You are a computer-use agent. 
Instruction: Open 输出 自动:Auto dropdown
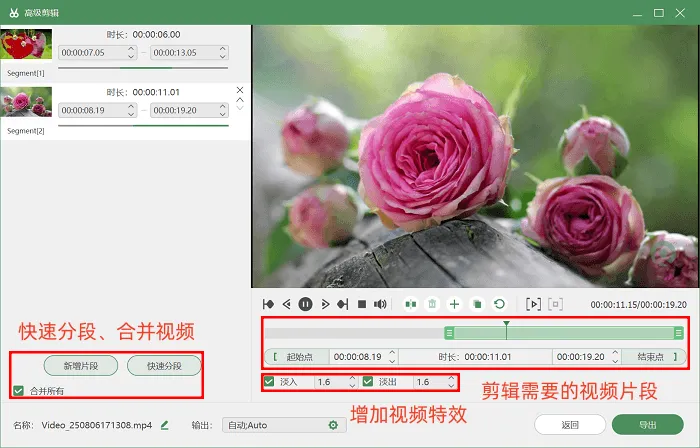(x=284, y=425)
